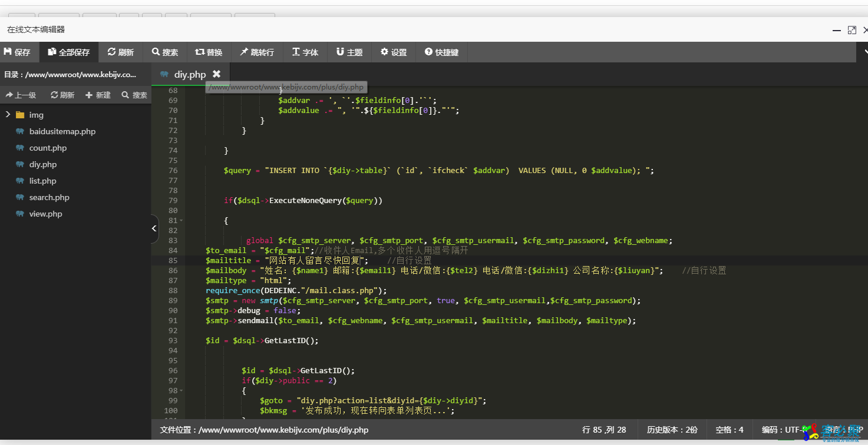Expand the img folder arrow
This screenshot has width=868, height=445.
click(x=8, y=115)
